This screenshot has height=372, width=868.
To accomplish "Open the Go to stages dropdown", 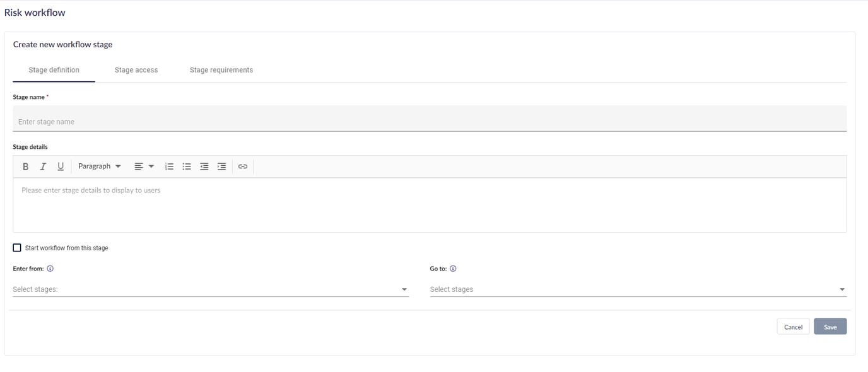I will point(842,289).
